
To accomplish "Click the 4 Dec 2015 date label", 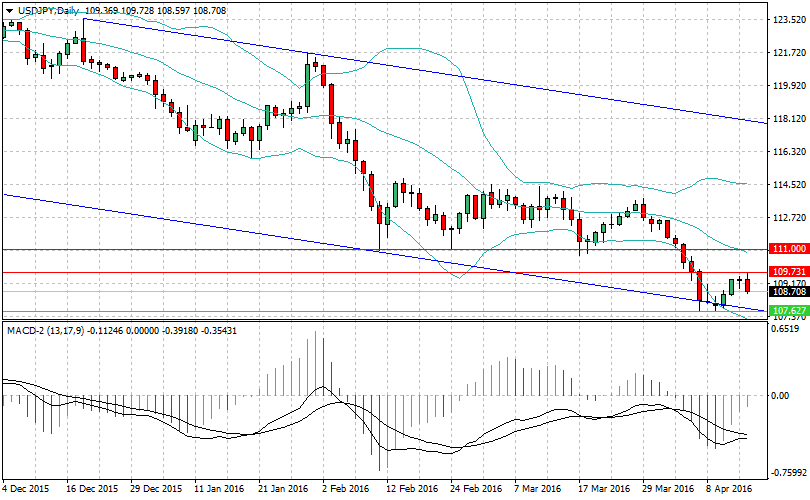I will (x=26, y=489).
